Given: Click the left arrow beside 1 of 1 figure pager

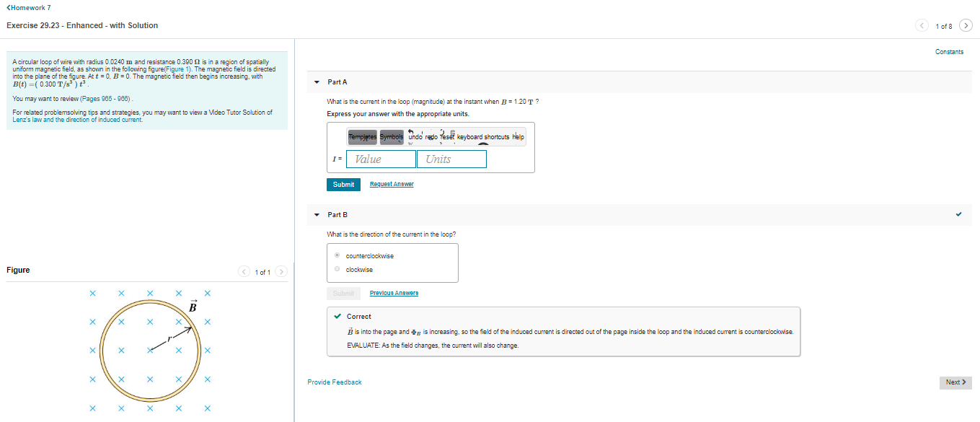Looking at the screenshot, I should tap(244, 272).
